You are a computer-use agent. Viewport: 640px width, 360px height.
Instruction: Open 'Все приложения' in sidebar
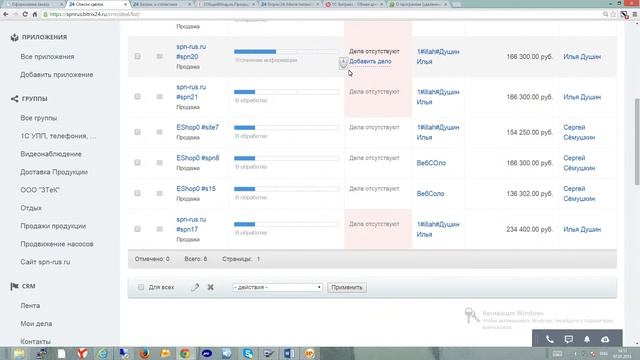tap(47, 57)
